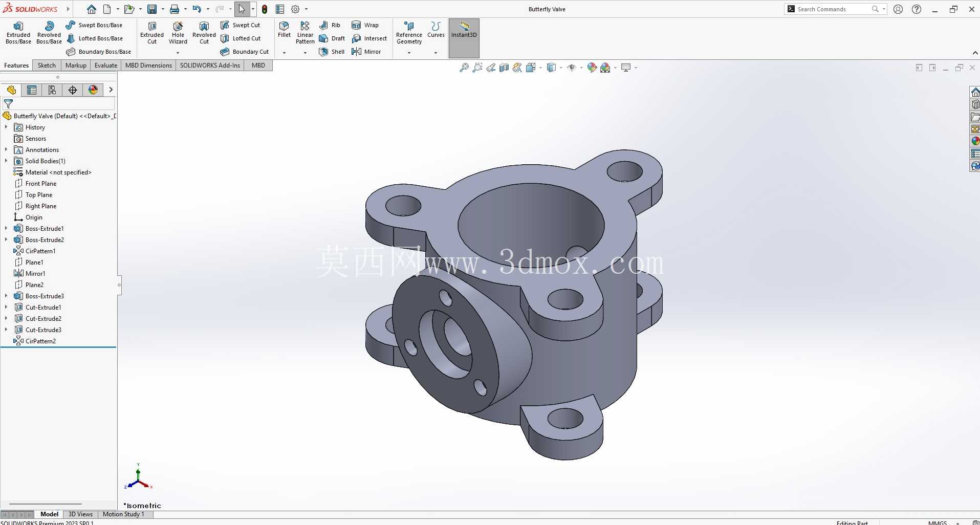Expand the Cut-Extrude2 feature node
The image size is (980, 525).
pos(6,318)
